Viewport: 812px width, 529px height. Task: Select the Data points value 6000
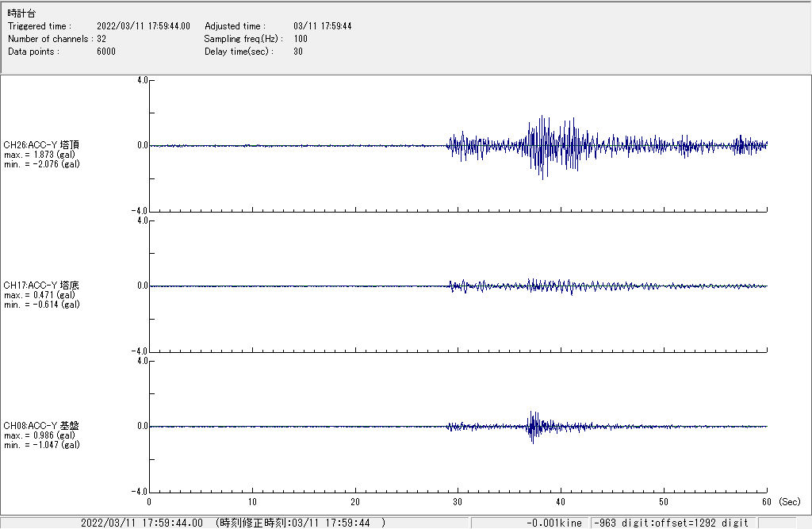106,52
